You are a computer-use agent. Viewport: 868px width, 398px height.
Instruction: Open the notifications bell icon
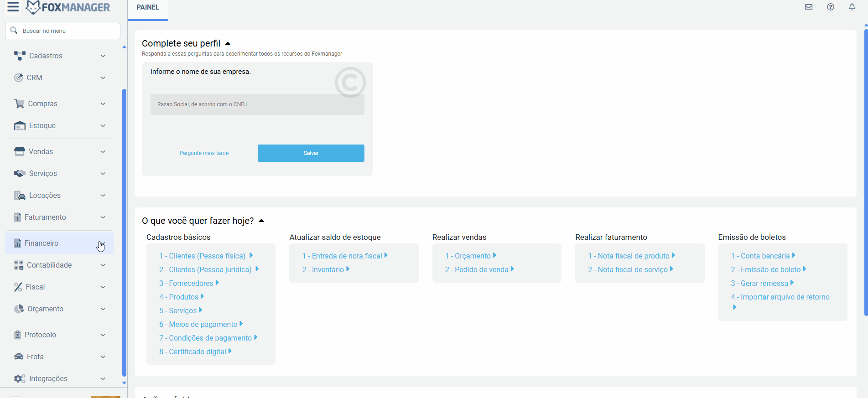(x=852, y=7)
